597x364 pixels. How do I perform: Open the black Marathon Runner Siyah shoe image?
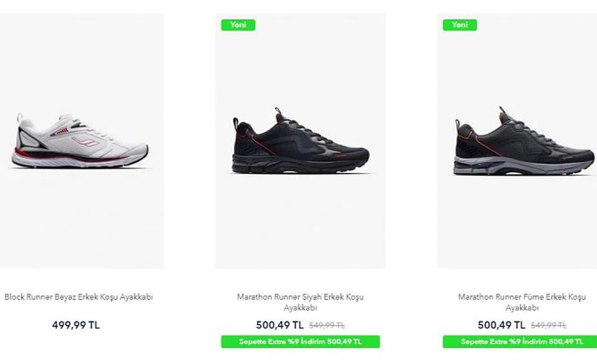click(x=300, y=142)
